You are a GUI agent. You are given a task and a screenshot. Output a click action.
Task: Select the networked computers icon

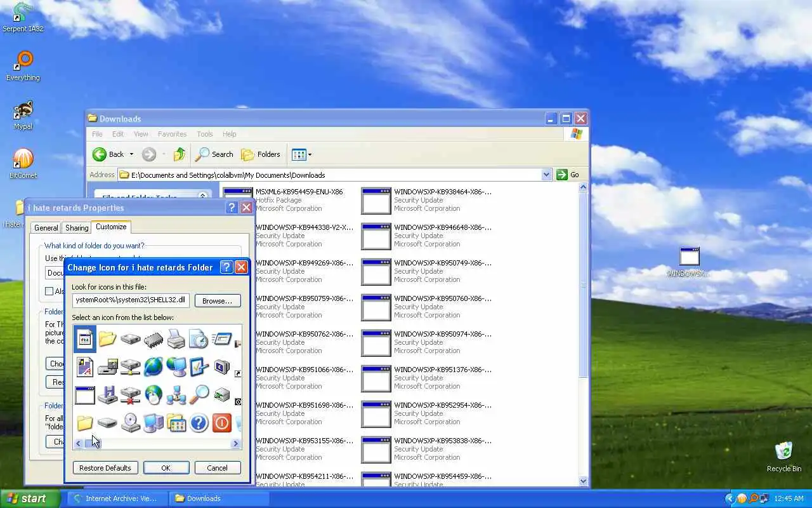[176, 395]
